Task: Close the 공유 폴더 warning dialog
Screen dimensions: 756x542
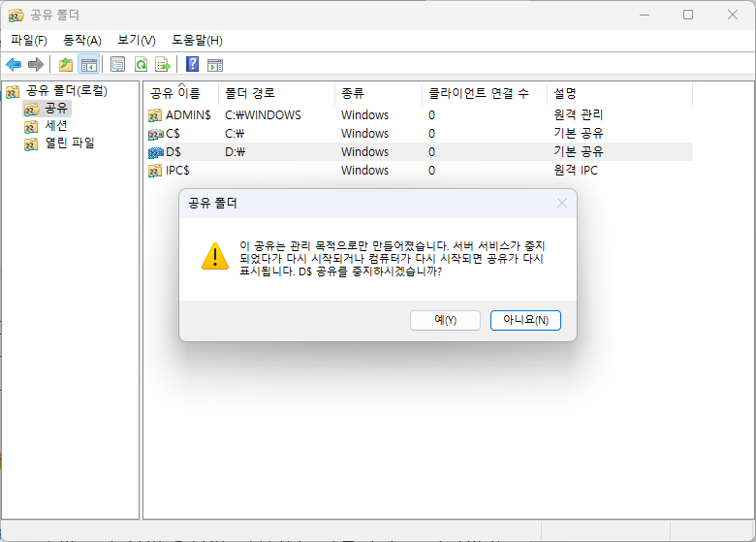Action: pos(562,203)
